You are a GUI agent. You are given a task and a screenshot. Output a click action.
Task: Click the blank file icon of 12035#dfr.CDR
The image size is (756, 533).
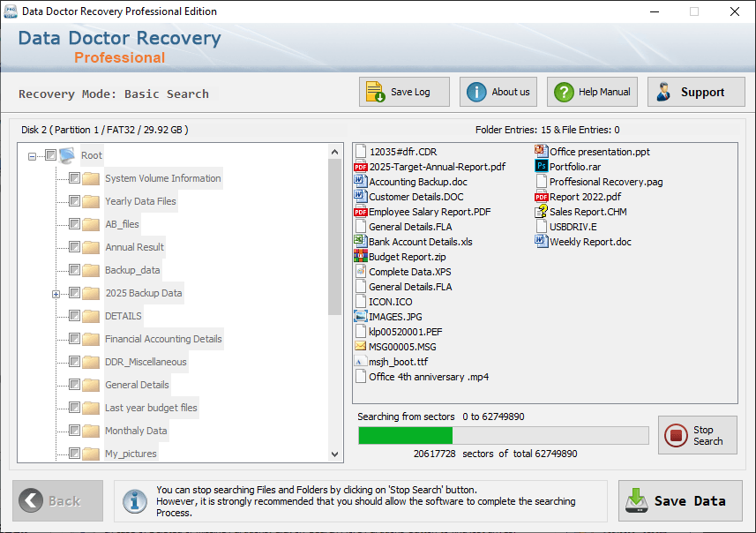360,152
